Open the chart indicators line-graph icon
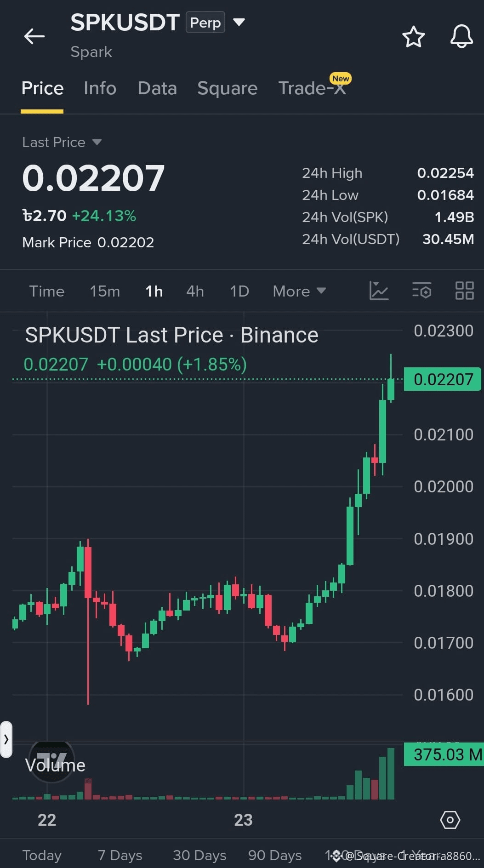The image size is (484, 868). point(379,291)
